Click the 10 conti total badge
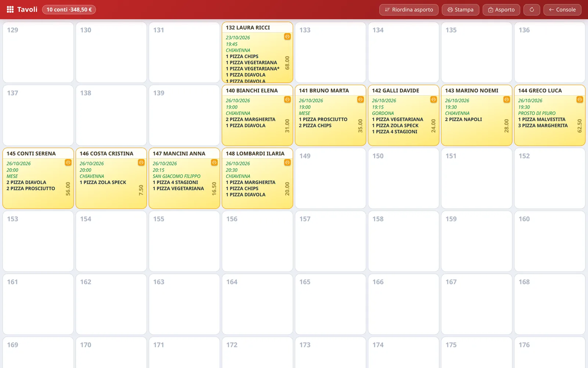 69,10
